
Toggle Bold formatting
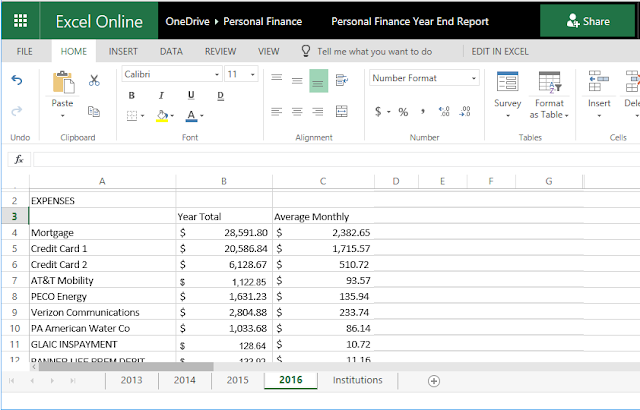[132, 96]
